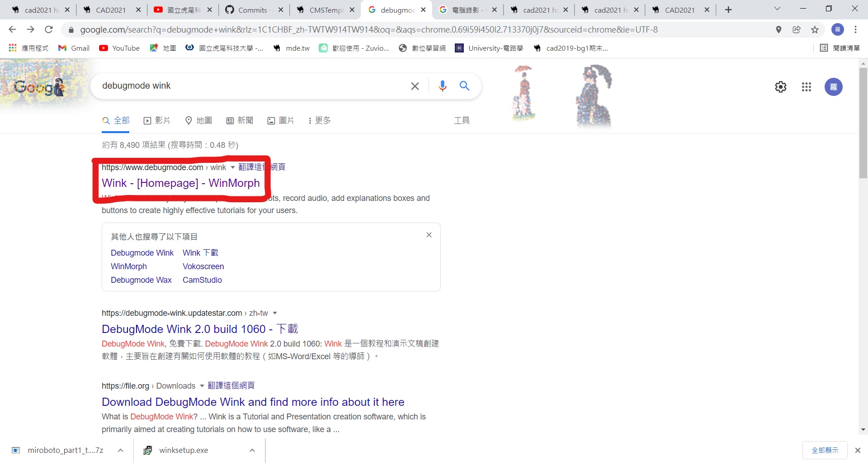The height and width of the screenshot is (466, 868).
Task: Close the downloads bar
Action: coord(858,450)
